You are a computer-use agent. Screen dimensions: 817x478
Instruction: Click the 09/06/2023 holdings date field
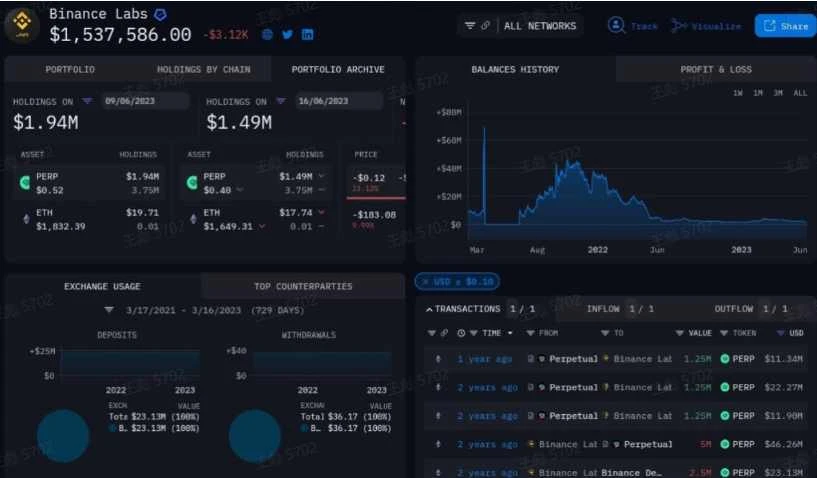pyautogui.click(x=142, y=101)
